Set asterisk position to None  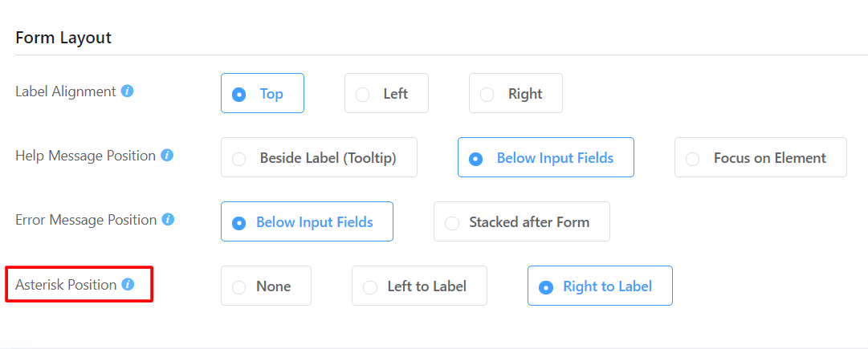[267, 286]
